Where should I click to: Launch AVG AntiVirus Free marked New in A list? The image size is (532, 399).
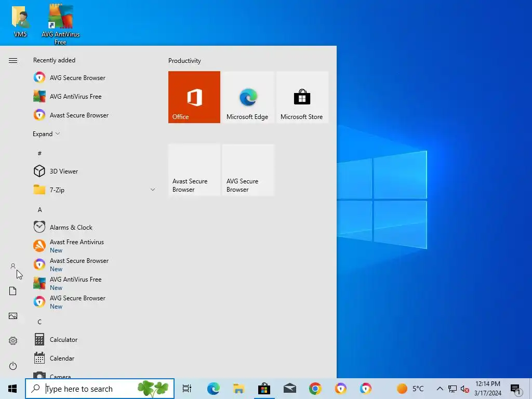pyautogui.click(x=96, y=283)
